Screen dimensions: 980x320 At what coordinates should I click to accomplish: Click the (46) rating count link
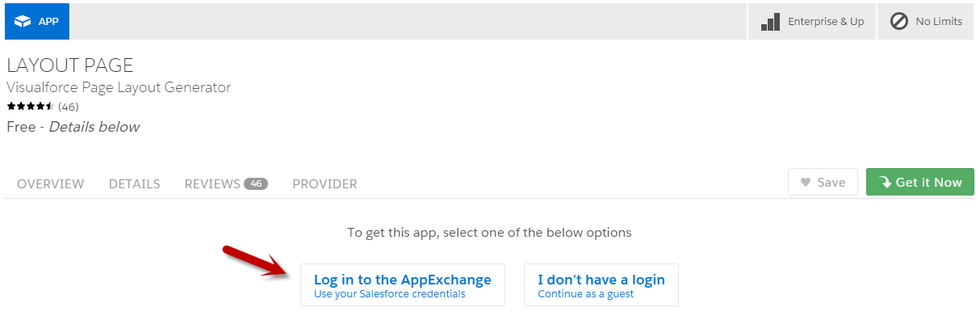(69, 107)
